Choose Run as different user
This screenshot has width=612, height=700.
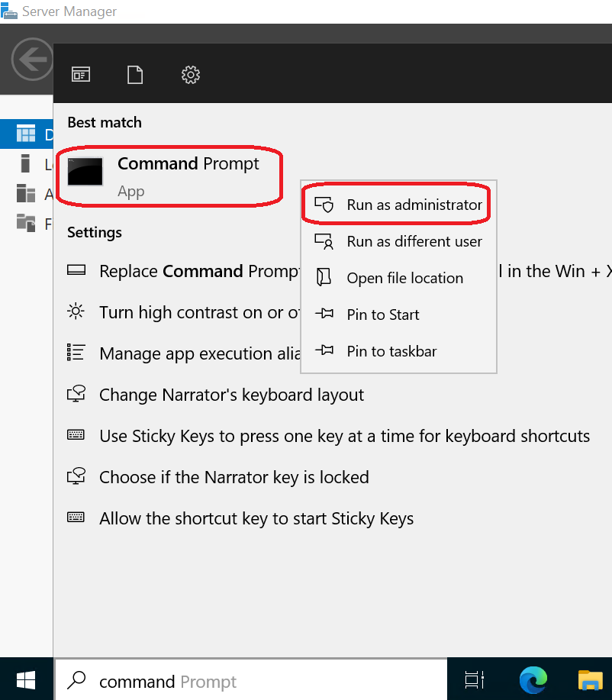pos(397,241)
